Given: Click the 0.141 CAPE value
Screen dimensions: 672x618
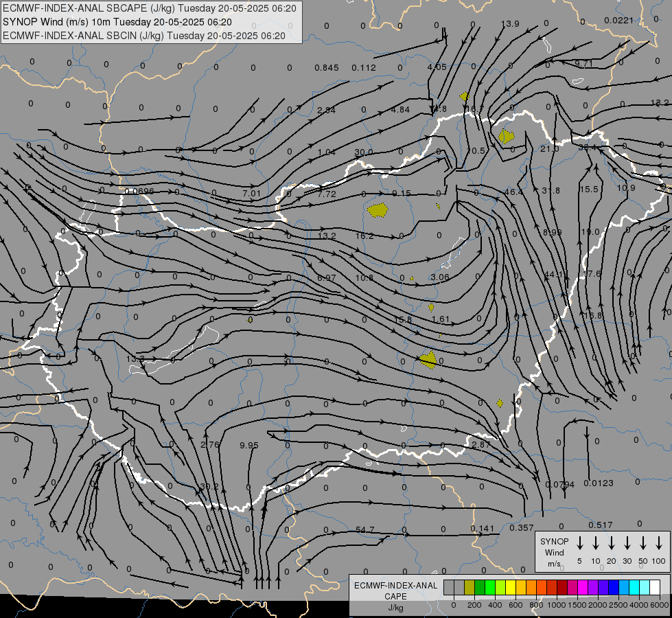Looking at the screenshot, I should [482, 529].
